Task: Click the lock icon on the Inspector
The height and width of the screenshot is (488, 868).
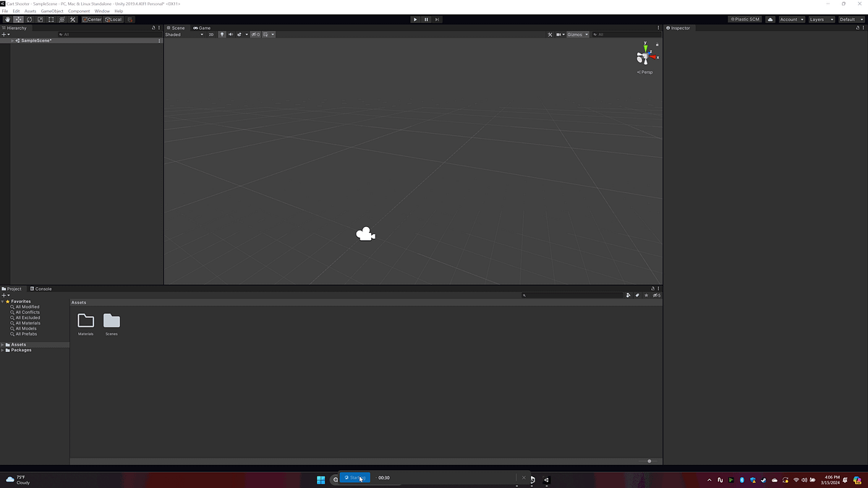Action: [x=858, y=27]
